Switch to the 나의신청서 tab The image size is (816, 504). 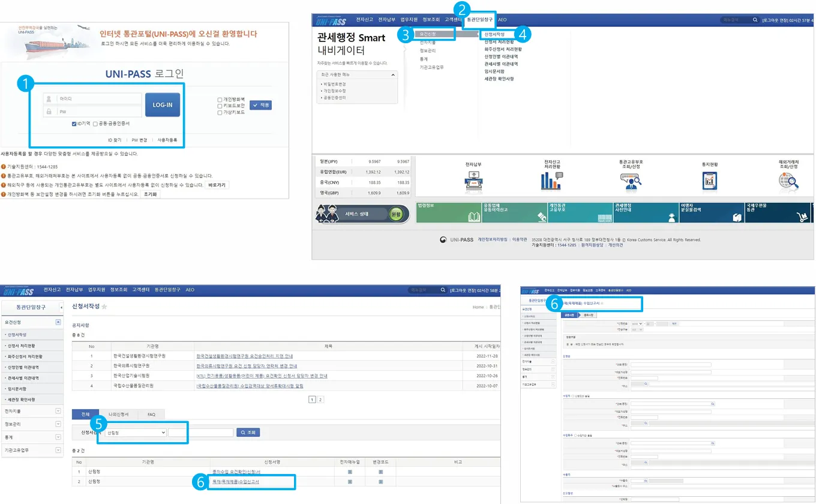pos(119,415)
